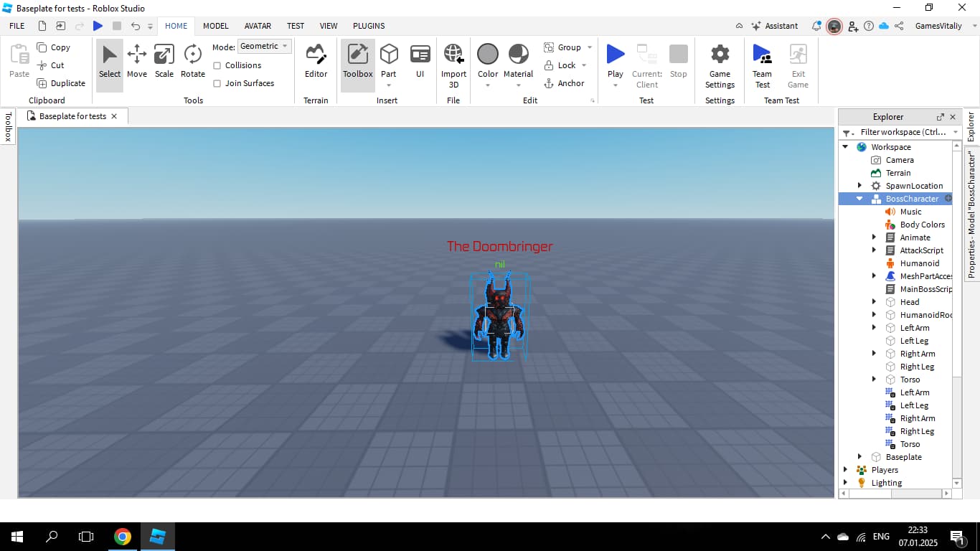The width and height of the screenshot is (980, 551).
Task: Open the Color picker swatch
Action: (x=488, y=54)
